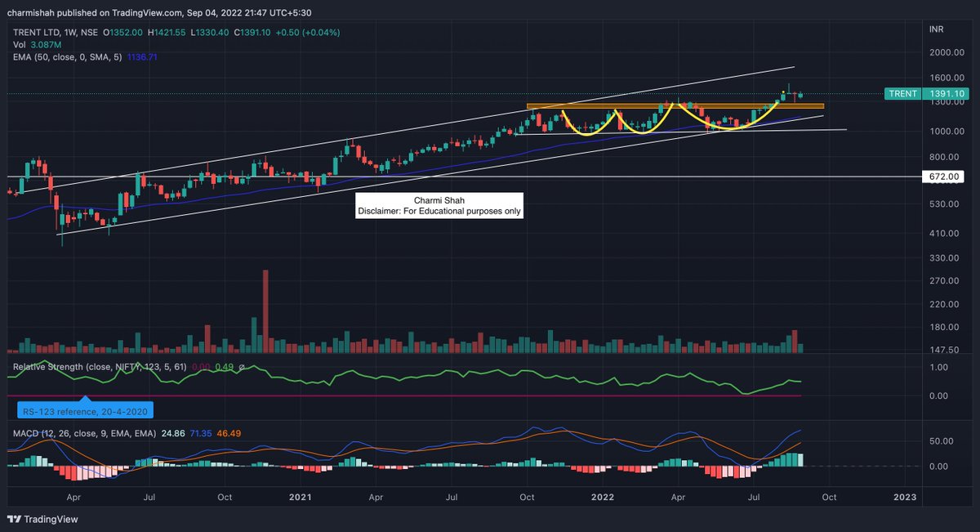Select the Charmi Shah disclaimer text box
Image resolution: width=980 pixels, height=532 pixels.
[x=439, y=205]
